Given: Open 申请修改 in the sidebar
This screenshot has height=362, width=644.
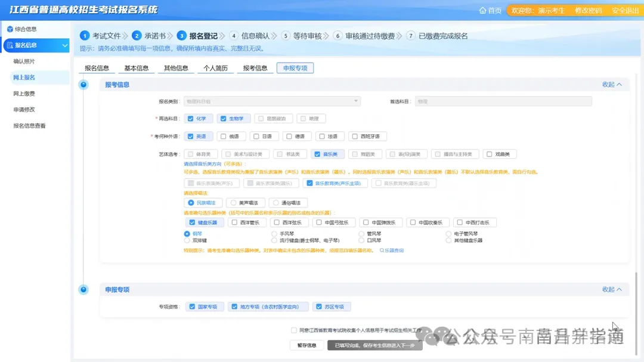Looking at the screenshot, I should [24, 110].
